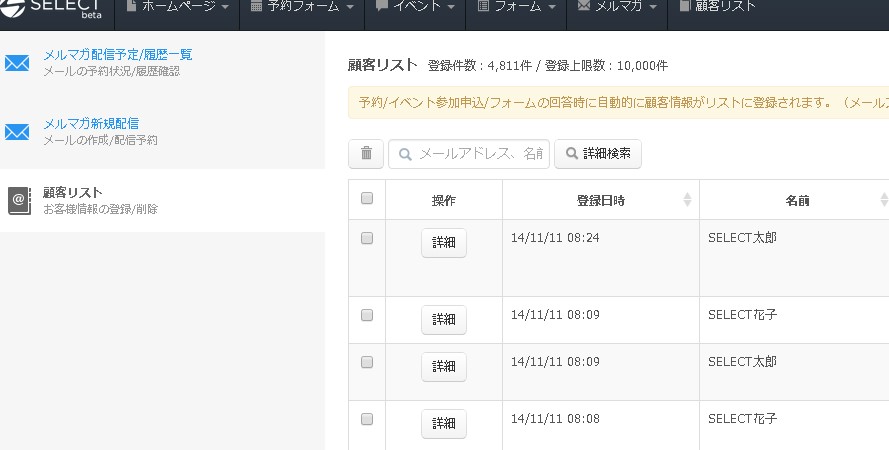This screenshot has height=450, width=889.
Task: Open 詳細 for SELECT太郎 at 08:09
Action: (443, 366)
